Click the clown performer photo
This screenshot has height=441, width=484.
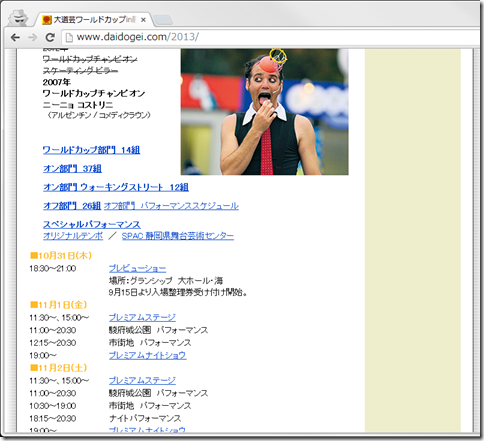265,112
